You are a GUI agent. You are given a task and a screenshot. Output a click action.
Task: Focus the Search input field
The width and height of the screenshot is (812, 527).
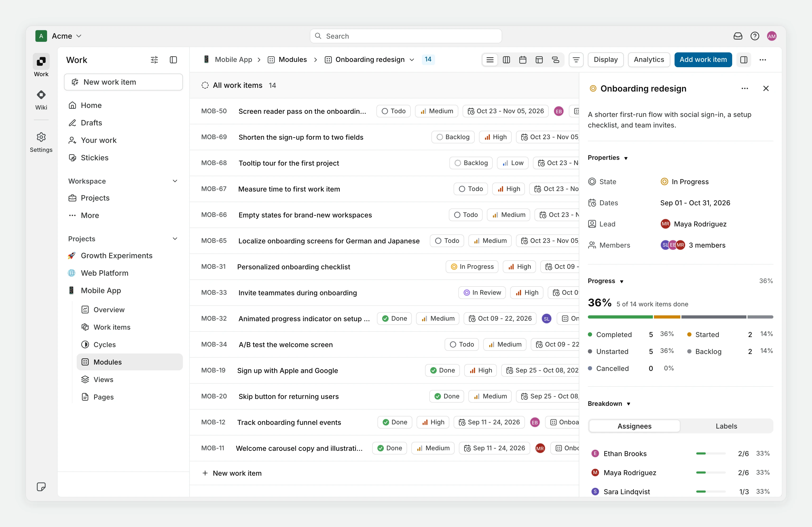point(406,36)
